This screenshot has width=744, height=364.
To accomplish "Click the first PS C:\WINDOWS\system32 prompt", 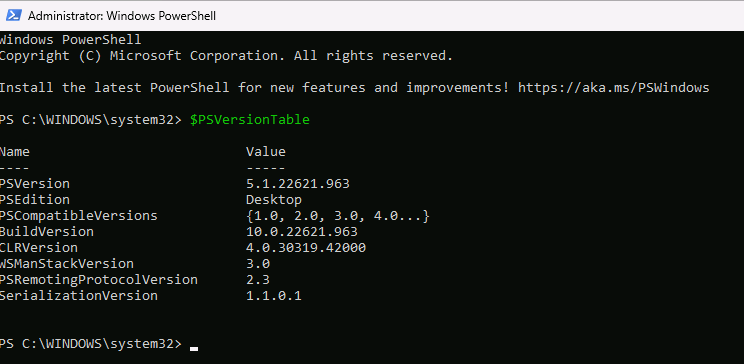I will coord(91,120).
